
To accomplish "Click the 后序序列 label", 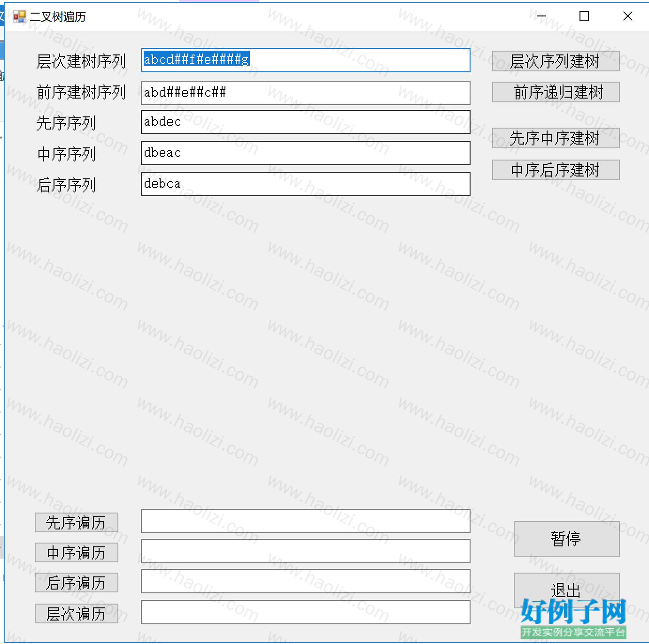I will tap(66, 185).
